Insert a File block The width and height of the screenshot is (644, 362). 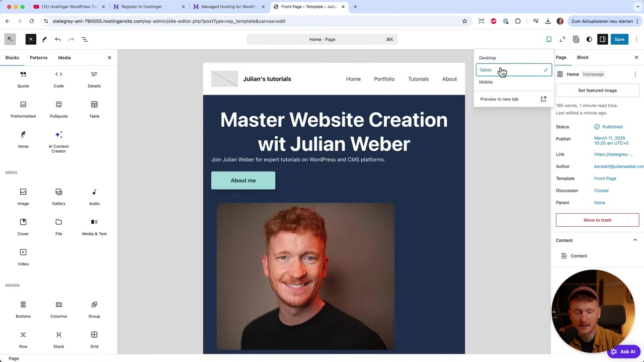click(58, 227)
